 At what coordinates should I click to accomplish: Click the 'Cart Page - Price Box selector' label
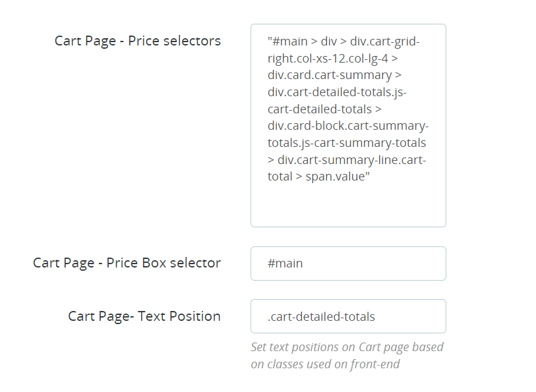127,263
